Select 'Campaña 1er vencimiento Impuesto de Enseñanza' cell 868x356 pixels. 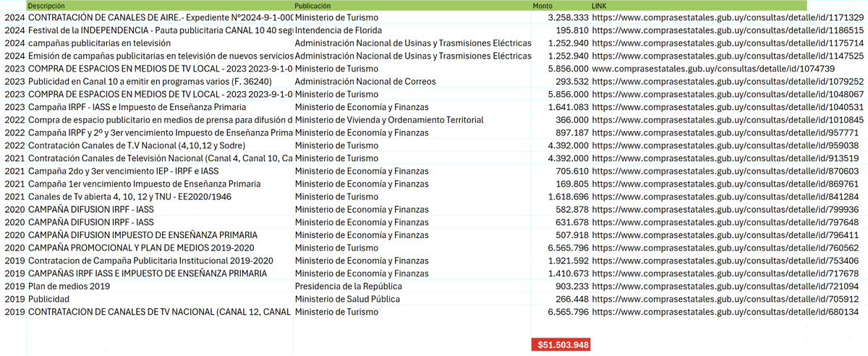160,184
